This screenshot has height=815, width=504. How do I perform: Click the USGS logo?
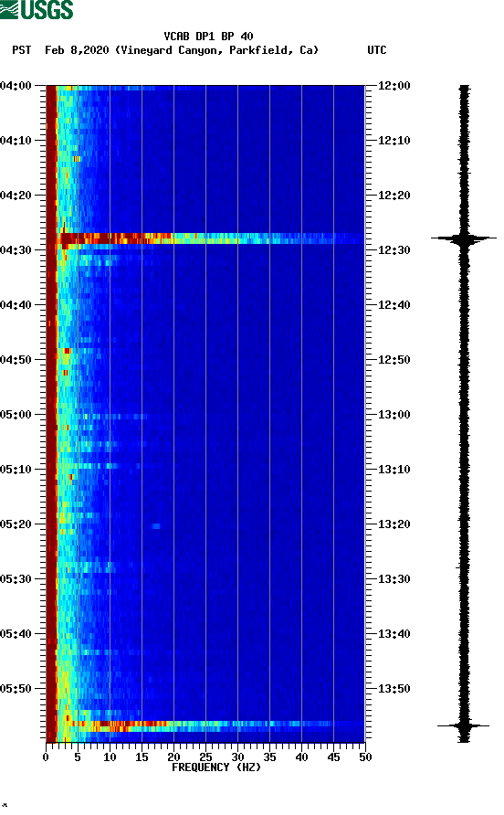[37, 9]
